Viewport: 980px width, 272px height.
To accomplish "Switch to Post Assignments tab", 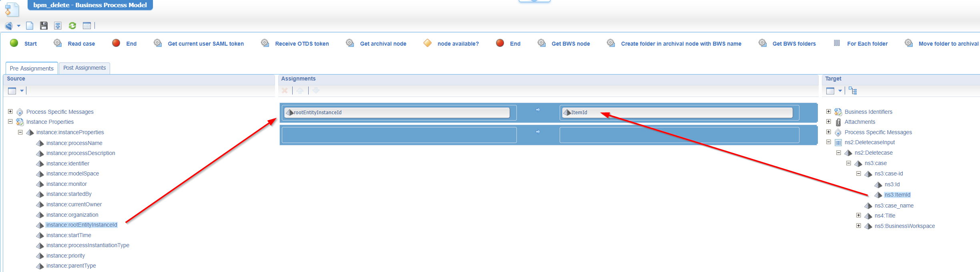I will point(84,68).
